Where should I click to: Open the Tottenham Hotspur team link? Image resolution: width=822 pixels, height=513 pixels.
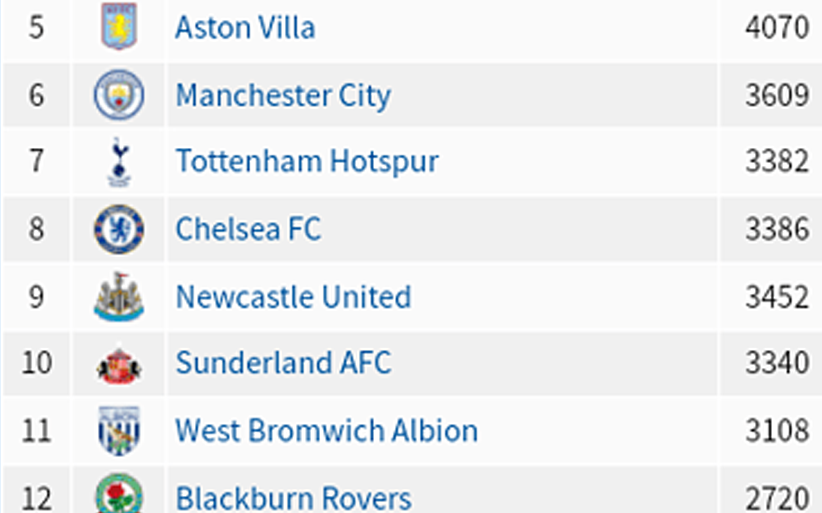[307, 161]
